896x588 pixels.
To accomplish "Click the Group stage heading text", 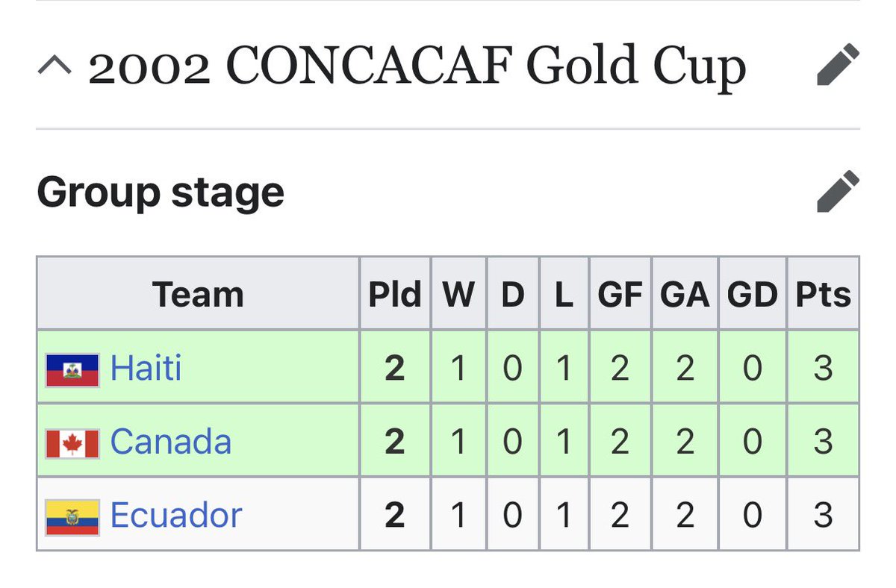I will click(x=161, y=193).
